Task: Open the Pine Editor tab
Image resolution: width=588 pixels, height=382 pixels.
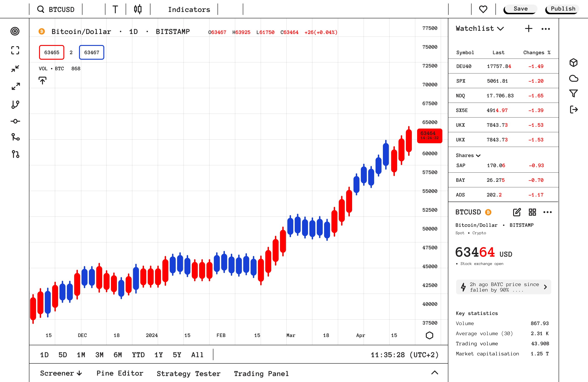Action: 120,373
